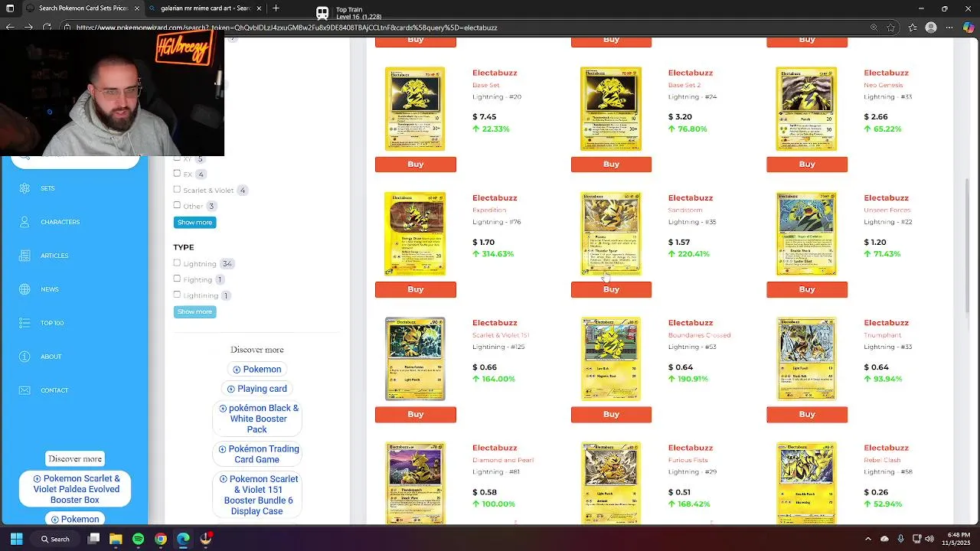Screen dimensions: 980x551
Task: Check the Lightining 1 type checkbox
Action: [177, 295]
